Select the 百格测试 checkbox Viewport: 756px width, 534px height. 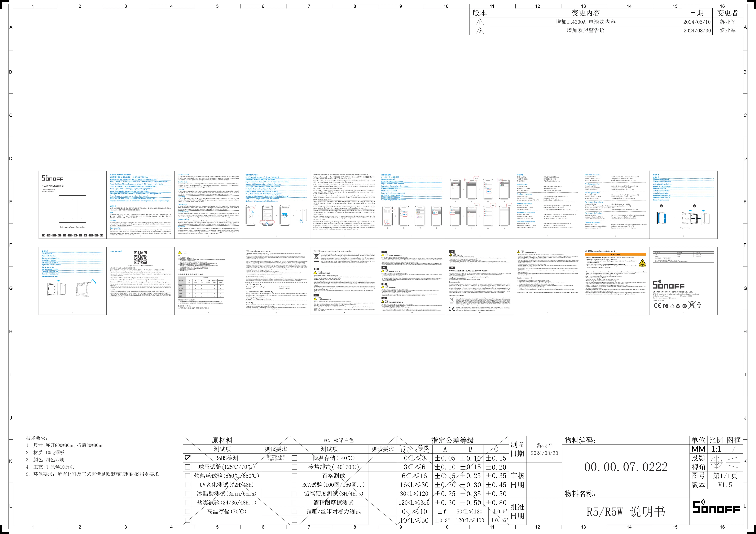[294, 476]
